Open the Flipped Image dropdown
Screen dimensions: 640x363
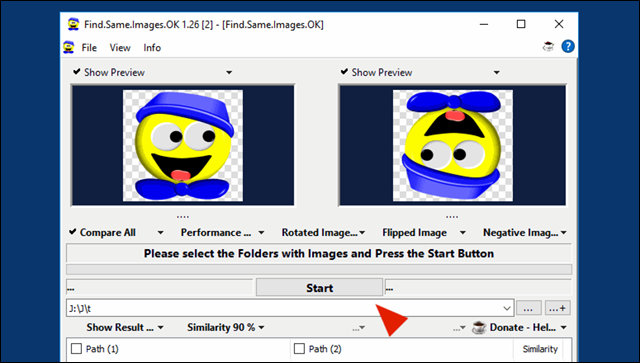pyautogui.click(x=424, y=232)
